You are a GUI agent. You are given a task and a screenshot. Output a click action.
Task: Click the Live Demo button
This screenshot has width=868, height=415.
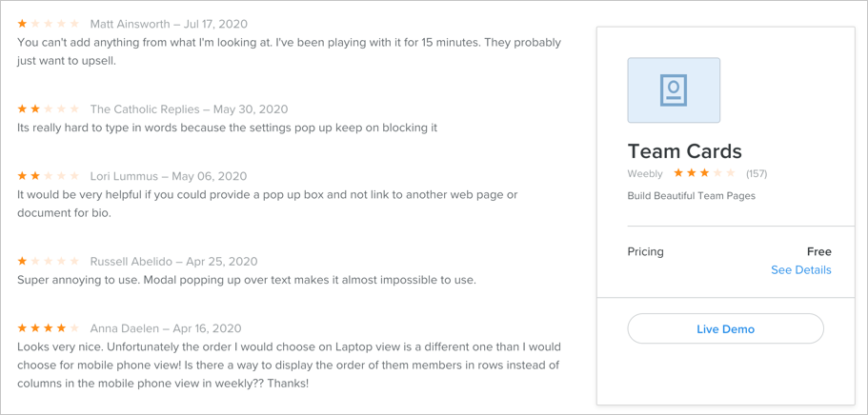click(x=725, y=328)
